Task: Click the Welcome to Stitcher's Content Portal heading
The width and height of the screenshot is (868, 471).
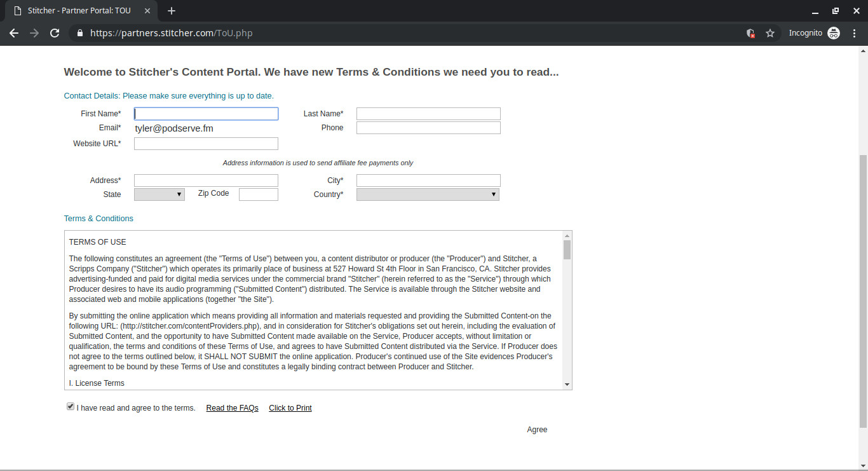Action: 311,72
